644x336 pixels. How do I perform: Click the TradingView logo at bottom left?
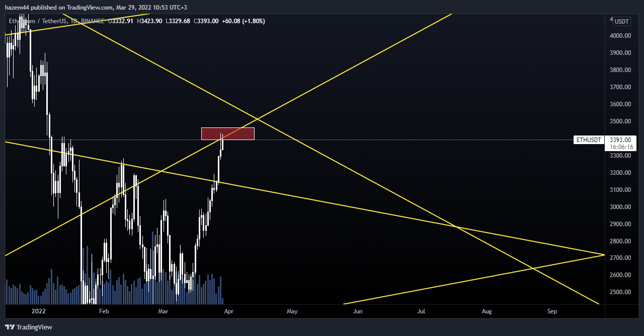(x=29, y=327)
